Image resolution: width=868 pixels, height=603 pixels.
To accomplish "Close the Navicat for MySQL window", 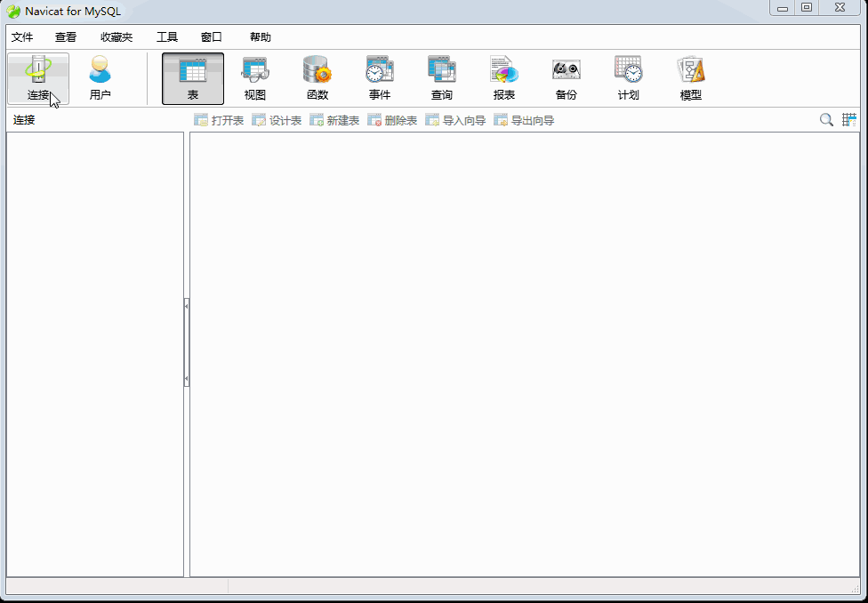I will click(x=840, y=7).
